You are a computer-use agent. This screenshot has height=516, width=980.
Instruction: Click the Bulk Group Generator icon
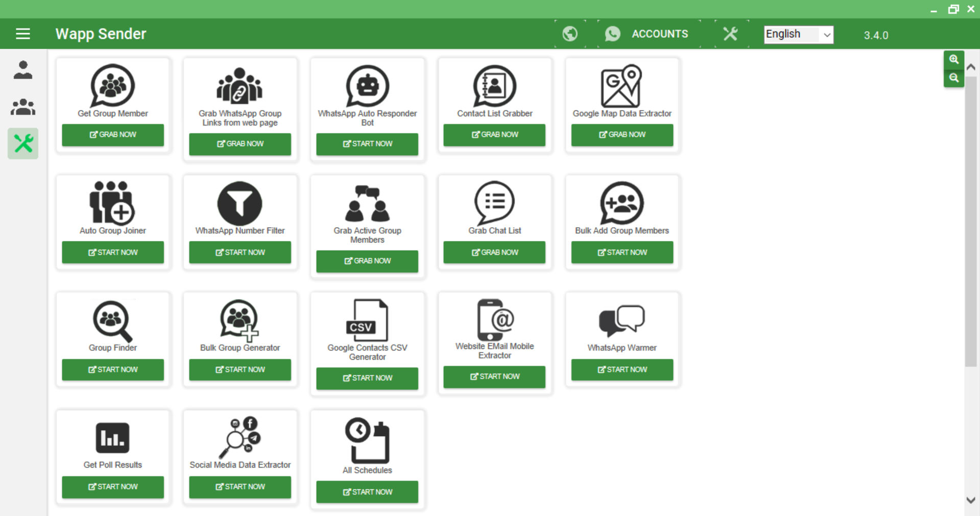point(240,321)
